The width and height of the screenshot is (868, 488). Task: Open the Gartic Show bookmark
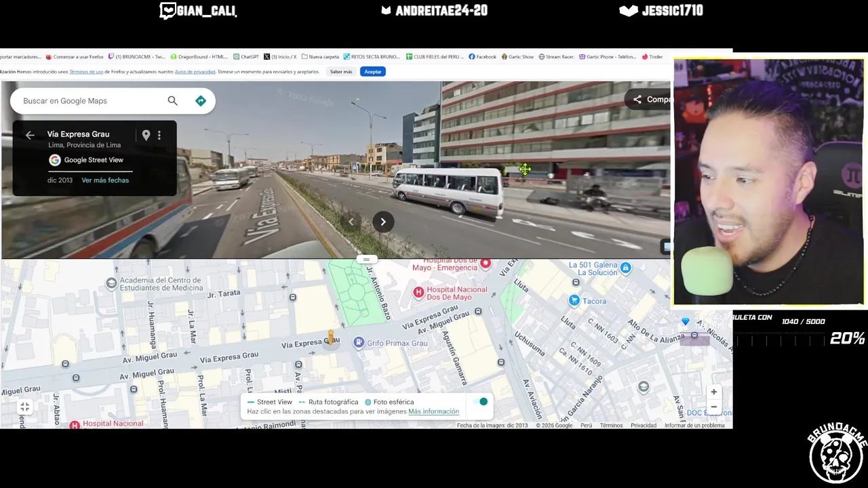point(517,57)
